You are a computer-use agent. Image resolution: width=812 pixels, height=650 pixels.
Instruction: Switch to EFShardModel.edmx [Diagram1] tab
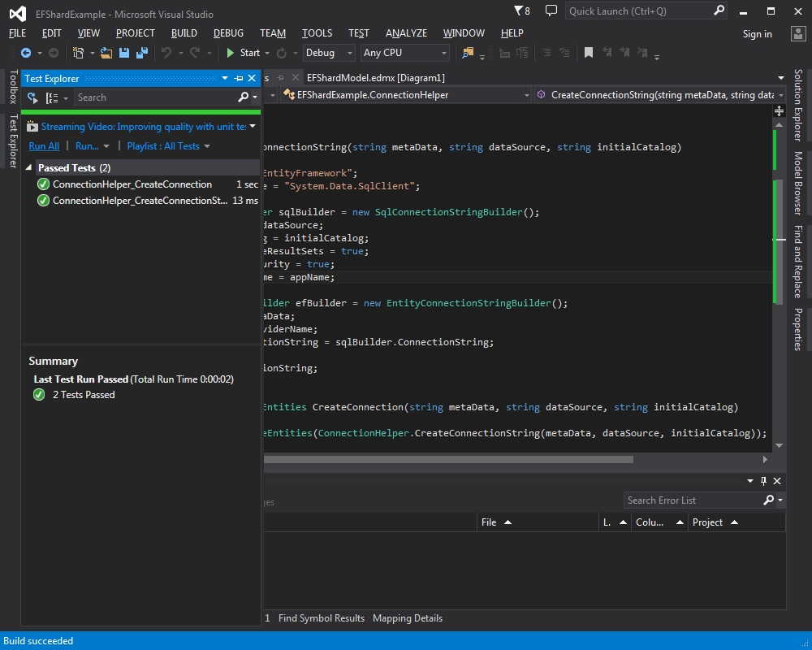pos(375,78)
